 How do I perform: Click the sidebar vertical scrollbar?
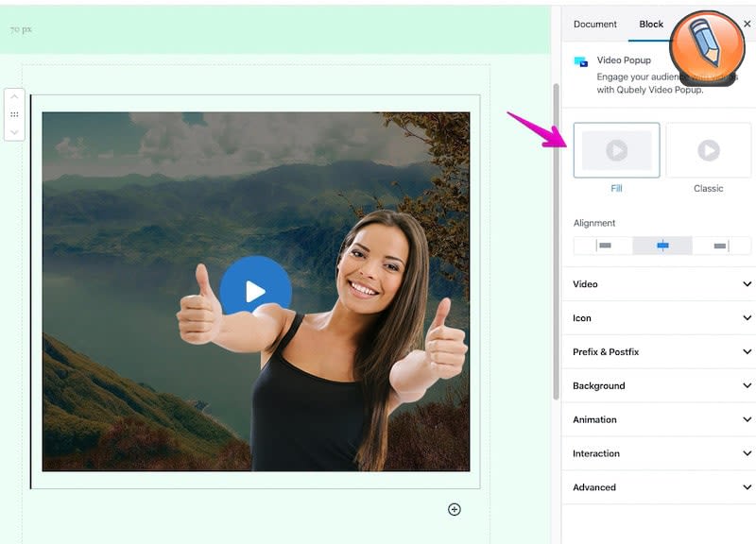tap(556, 241)
